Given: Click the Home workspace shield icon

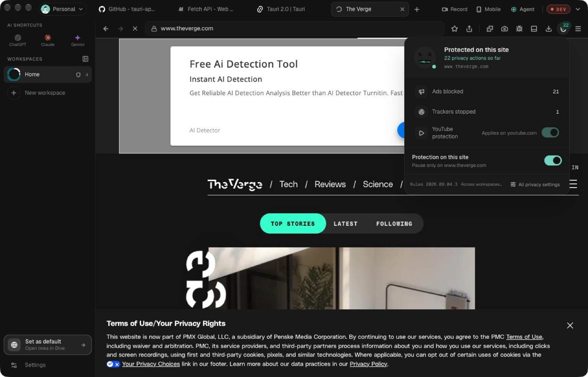Looking at the screenshot, I should 78,75.
